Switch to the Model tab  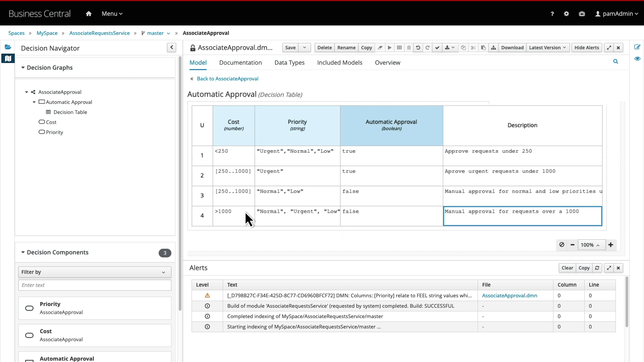click(198, 63)
